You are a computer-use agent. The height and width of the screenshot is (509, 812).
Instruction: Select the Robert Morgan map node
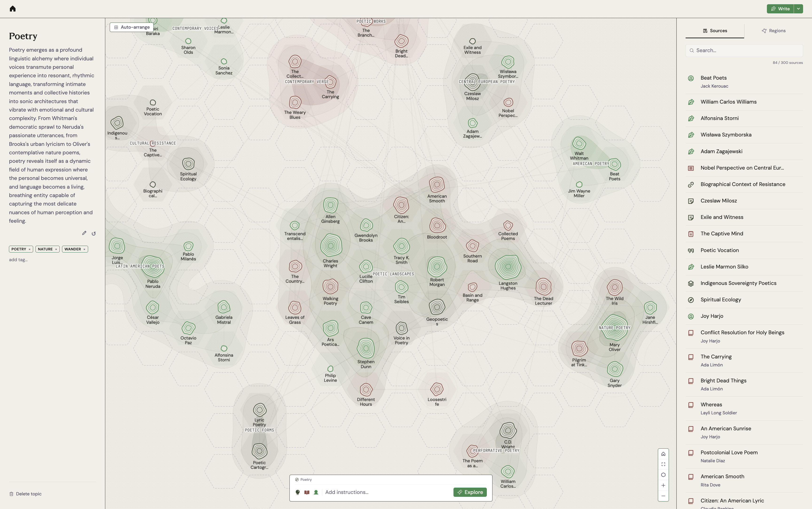[x=437, y=267]
